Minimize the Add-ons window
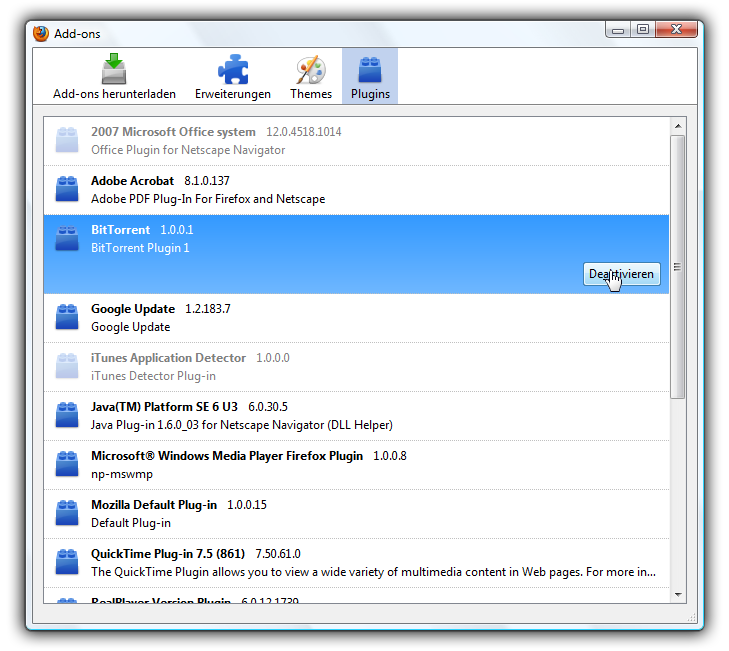The image size is (729, 651). 618,30
